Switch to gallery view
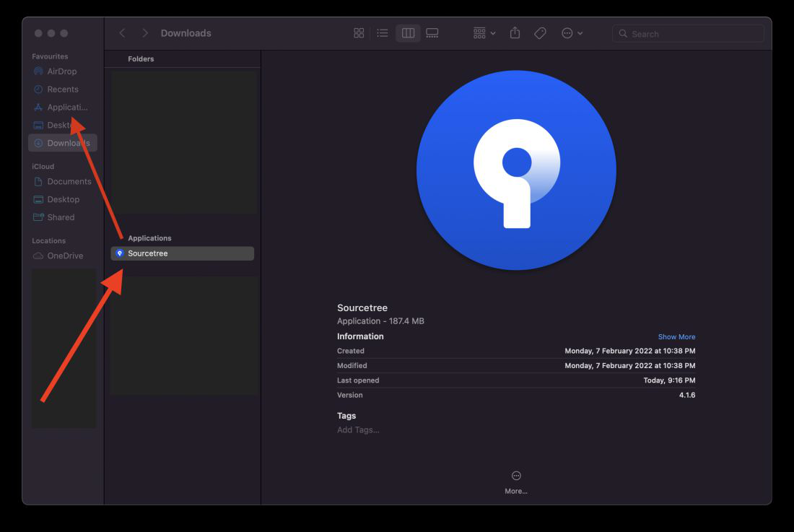Screen dimensions: 794x532 432,33
